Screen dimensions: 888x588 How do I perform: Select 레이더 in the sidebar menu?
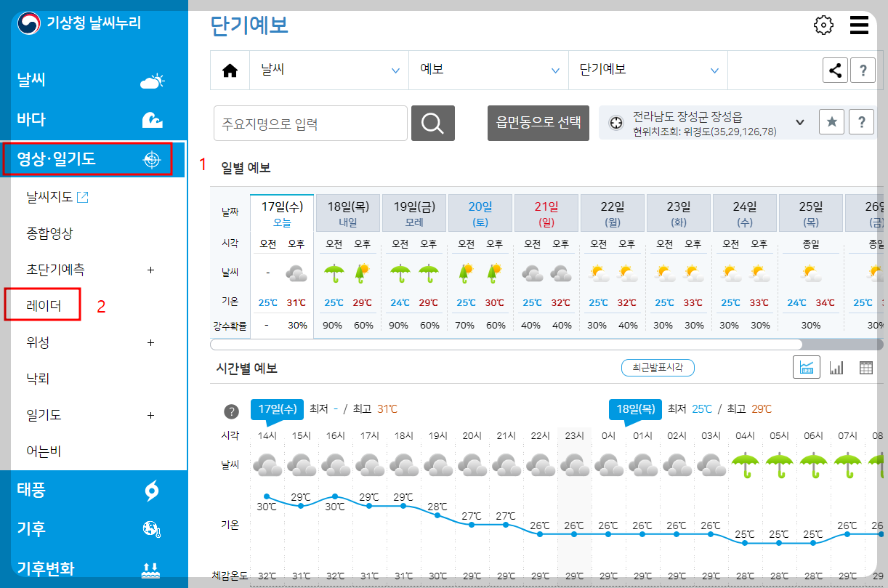pyautogui.click(x=42, y=305)
